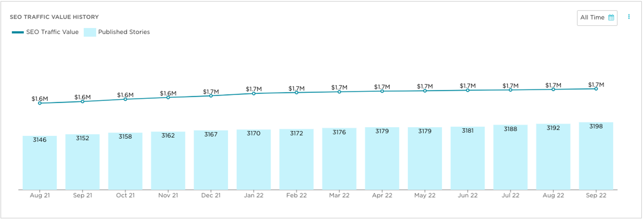Image resolution: width=644 pixels, height=220 pixels.
Task: Click the Published Stories legend color swatch
Action: pyautogui.click(x=90, y=32)
